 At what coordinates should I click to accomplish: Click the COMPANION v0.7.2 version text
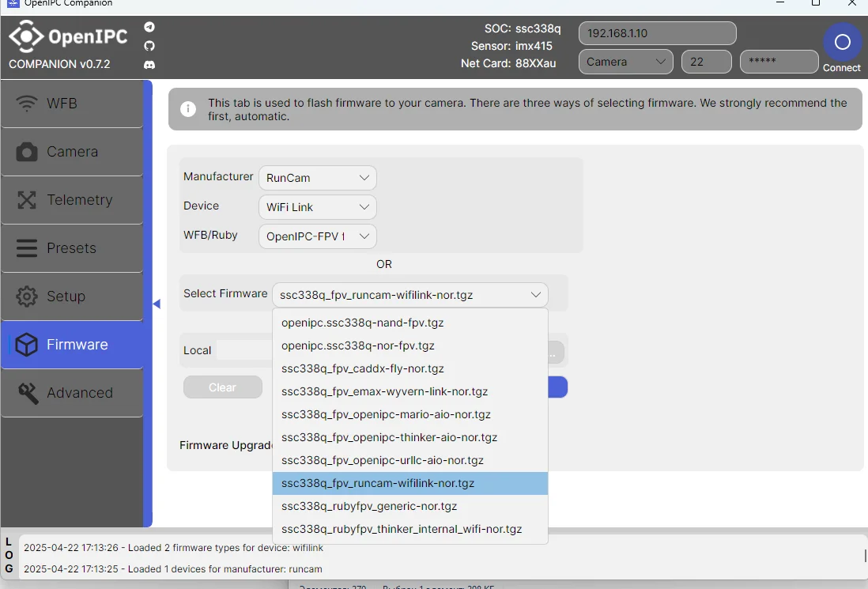tap(59, 64)
